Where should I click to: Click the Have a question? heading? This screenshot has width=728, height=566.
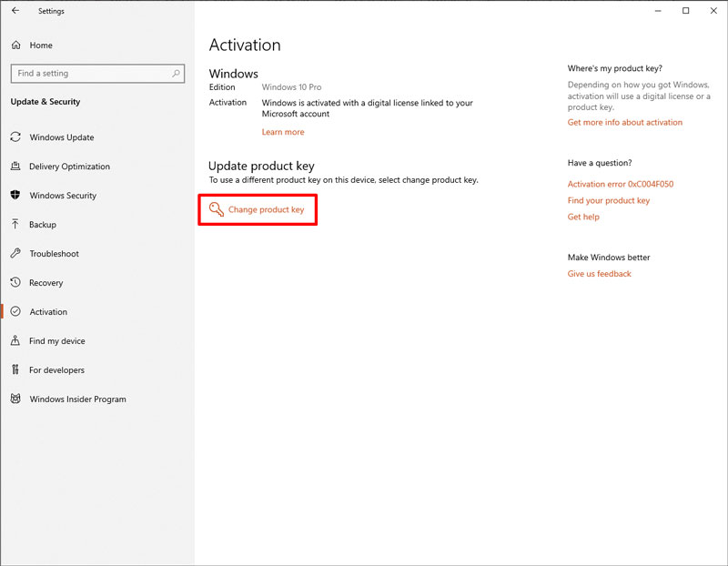(x=600, y=163)
